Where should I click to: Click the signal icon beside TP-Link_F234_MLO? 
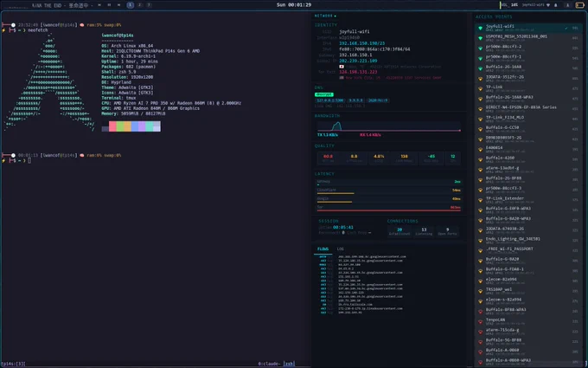[480, 119]
